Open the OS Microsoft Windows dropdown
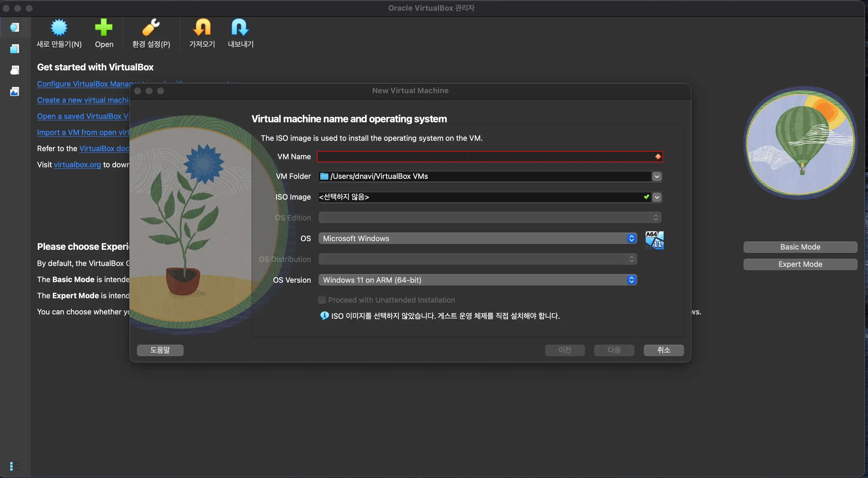 coord(477,238)
